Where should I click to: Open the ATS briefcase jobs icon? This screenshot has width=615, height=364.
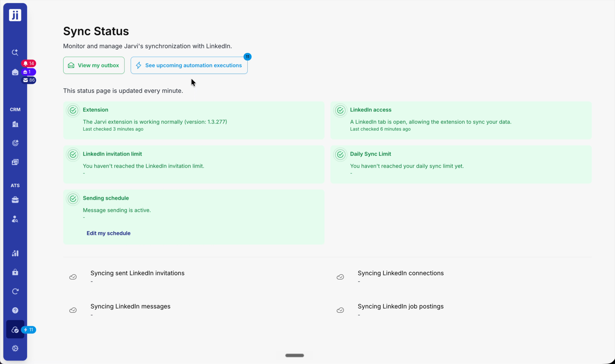coord(15,200)
